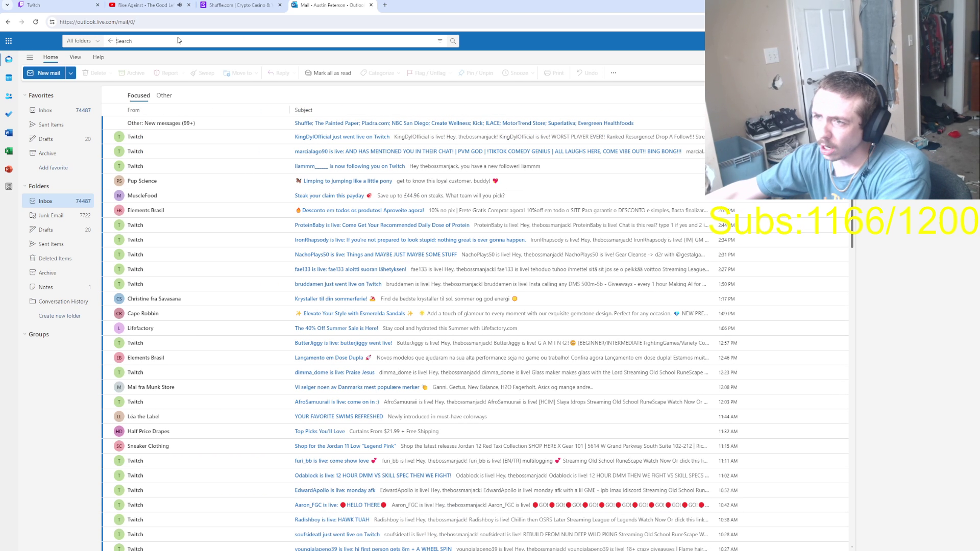Image resolution: width=980 pixels, height=551 pixels.
Task: Open More apps icon in left rail
Action: click(x=9, y=187)
